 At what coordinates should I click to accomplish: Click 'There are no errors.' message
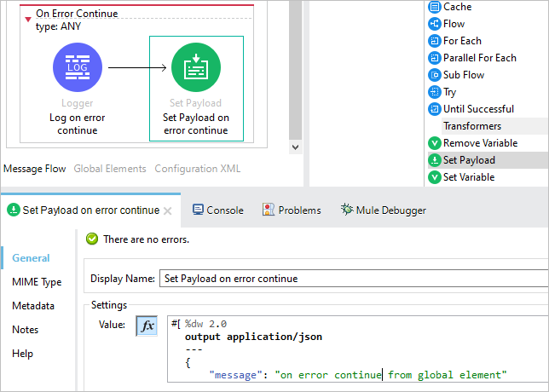(147, 239)
